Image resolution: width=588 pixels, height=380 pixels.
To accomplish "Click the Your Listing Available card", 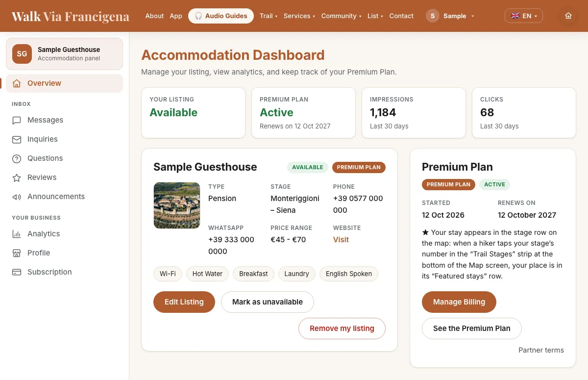I will [x=193, y=113].
